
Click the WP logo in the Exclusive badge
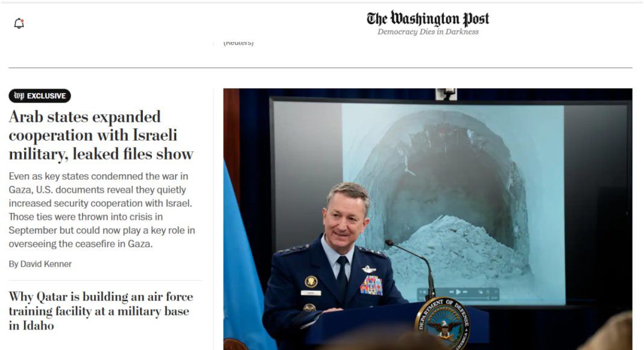pyautogui.click(x=19, y=96)
